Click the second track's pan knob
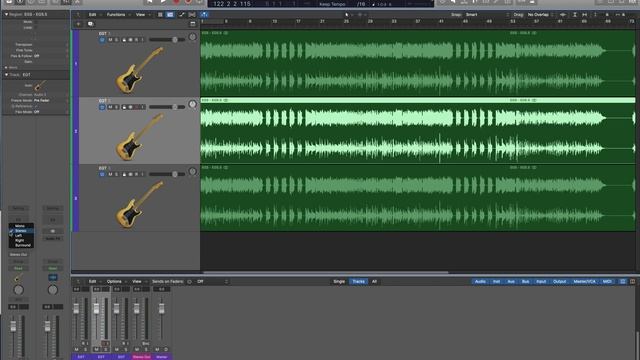 pyautogui.click(x=192, y=104)
